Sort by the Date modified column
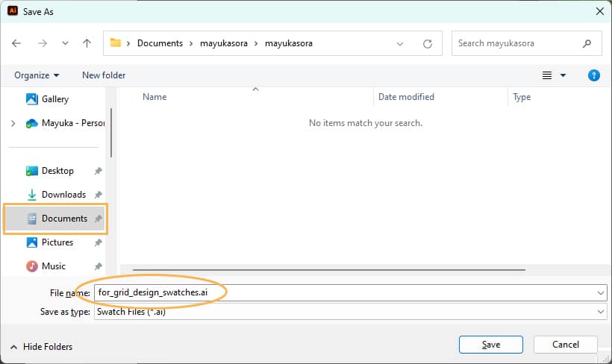Screen dimensions: 612x364 [406, 97]
